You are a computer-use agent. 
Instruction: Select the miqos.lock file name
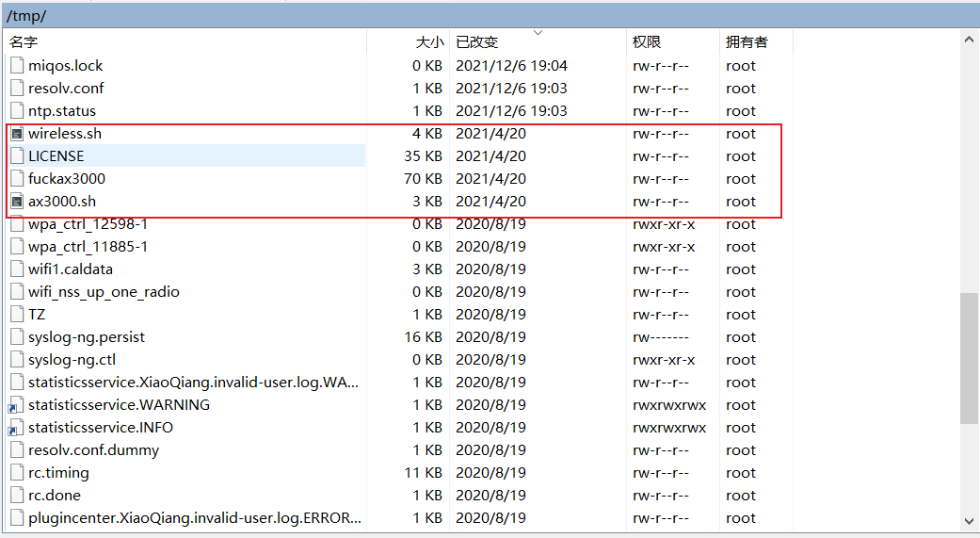pos(65,66)
